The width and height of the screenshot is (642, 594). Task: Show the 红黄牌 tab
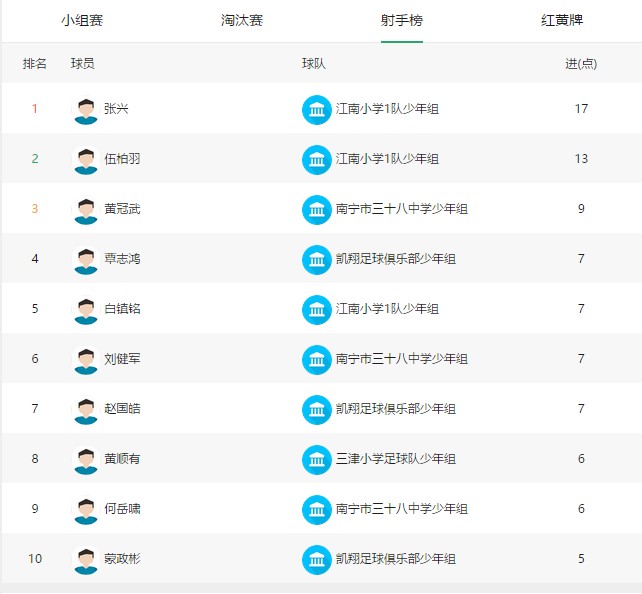(x=562, y=20)
